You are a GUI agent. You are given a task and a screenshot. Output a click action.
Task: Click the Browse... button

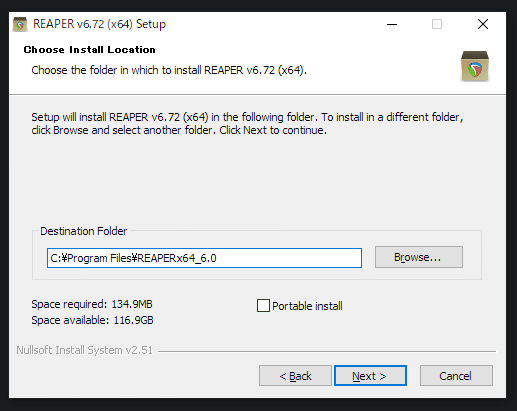(419, 257)
